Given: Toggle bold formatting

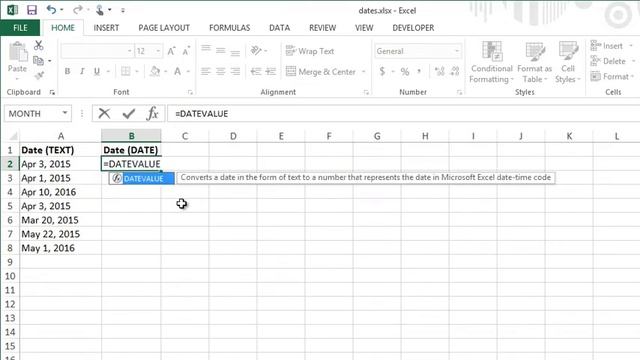Looking at the screenshot, I should (x=67, y=71).
